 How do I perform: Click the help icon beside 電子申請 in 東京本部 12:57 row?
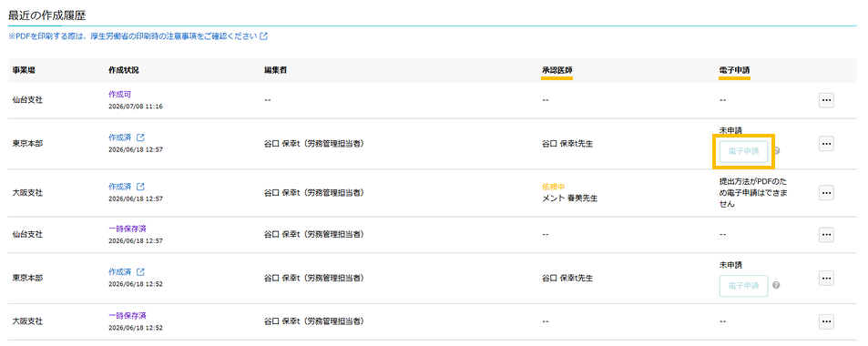[x=777, y=150]
